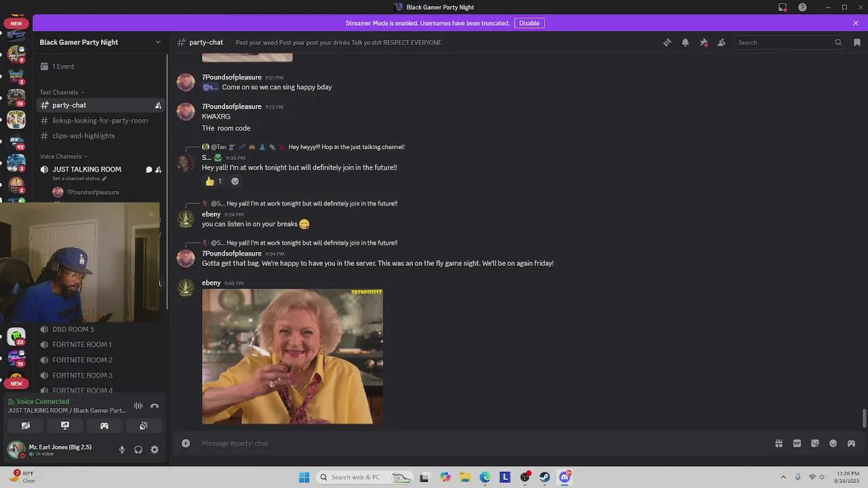Invite people to JUST TALKING ROOM

158,169
